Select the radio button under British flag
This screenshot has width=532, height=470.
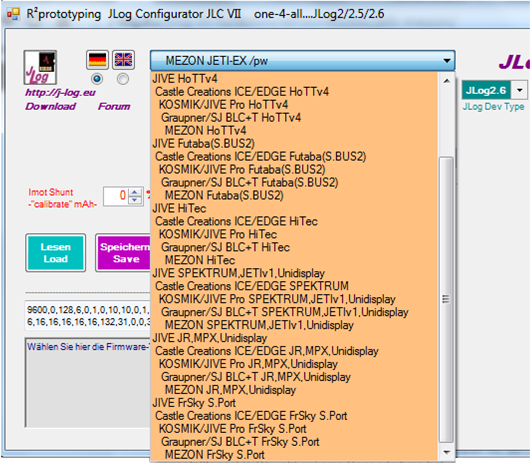[x=123, y=79]
